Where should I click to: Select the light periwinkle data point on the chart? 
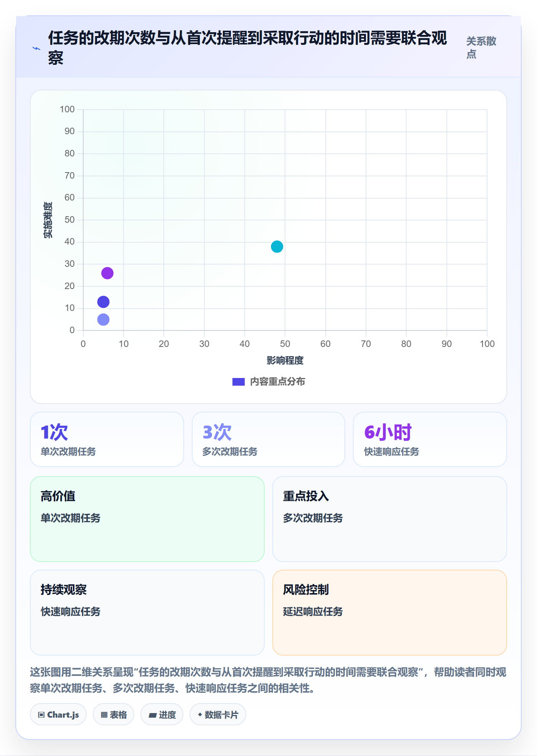(103, 319)
